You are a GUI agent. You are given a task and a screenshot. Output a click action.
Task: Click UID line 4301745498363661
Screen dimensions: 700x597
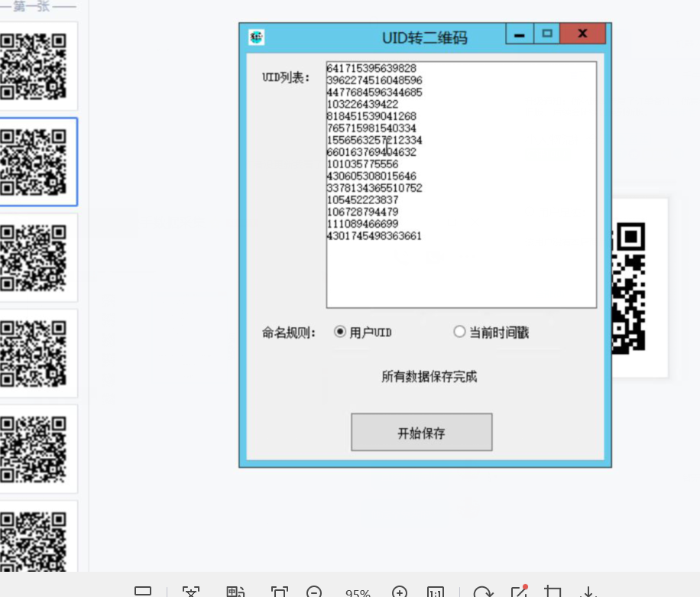click(x=374, y=235)
